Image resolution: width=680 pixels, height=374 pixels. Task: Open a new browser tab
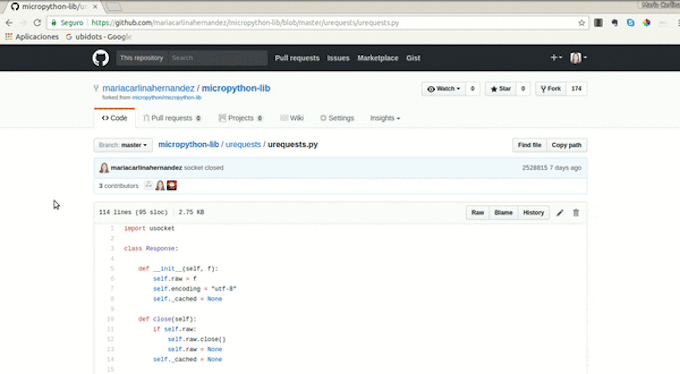point(114,7)
